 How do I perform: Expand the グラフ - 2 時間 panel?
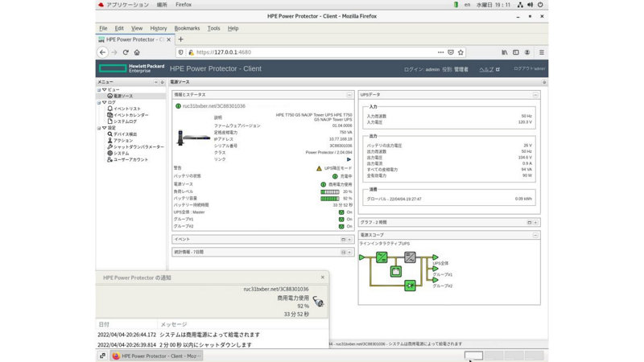coord(535,222)
